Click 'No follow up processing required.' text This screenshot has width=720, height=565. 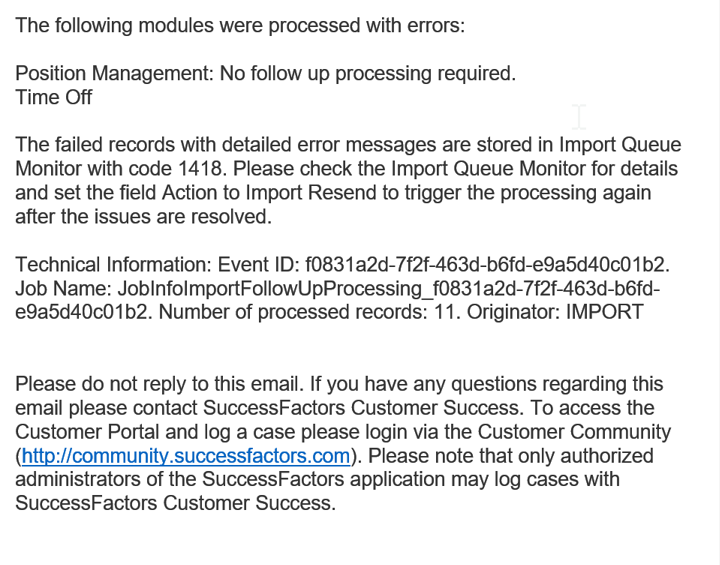click(x=368, y=73)
